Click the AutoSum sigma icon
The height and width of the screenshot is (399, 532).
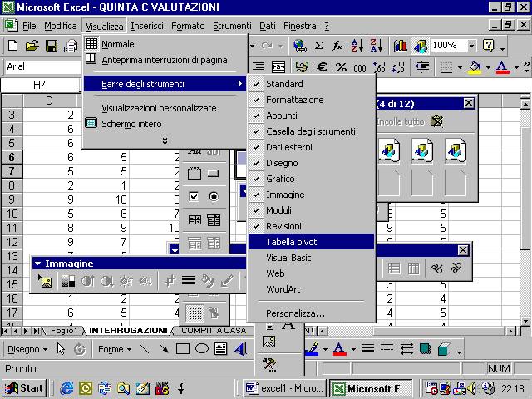318,45
